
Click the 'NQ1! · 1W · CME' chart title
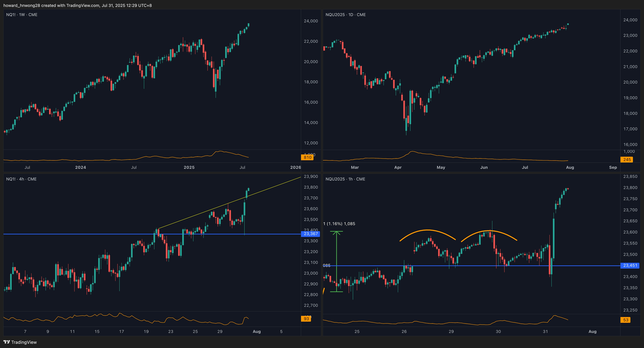tap(22, 15)
